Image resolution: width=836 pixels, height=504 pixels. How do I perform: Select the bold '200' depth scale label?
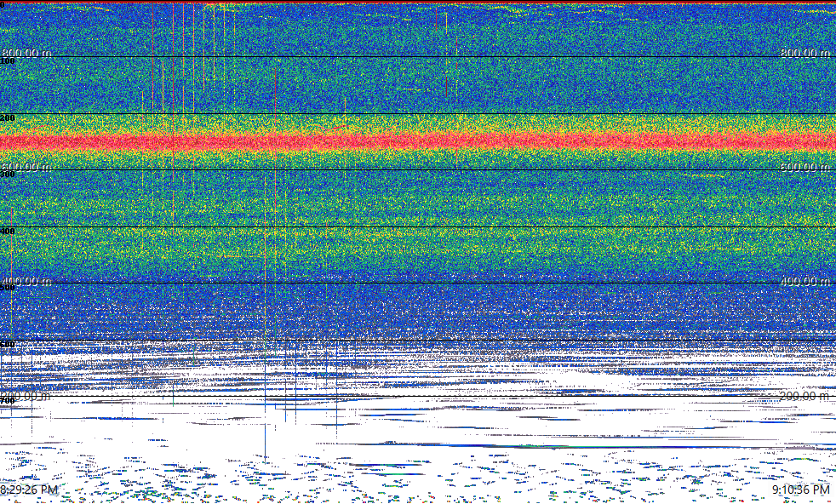pos(8,117)
